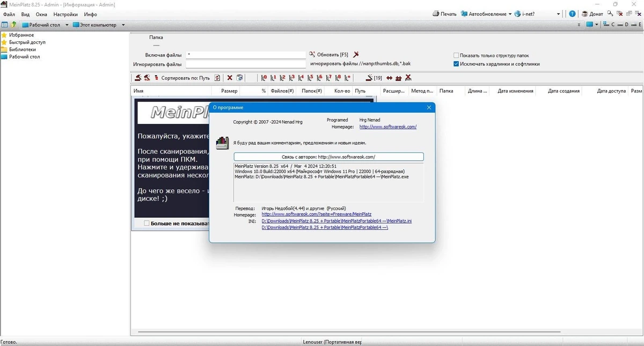Open the Этот компьютер dropdown arrow

coord(123,25)
